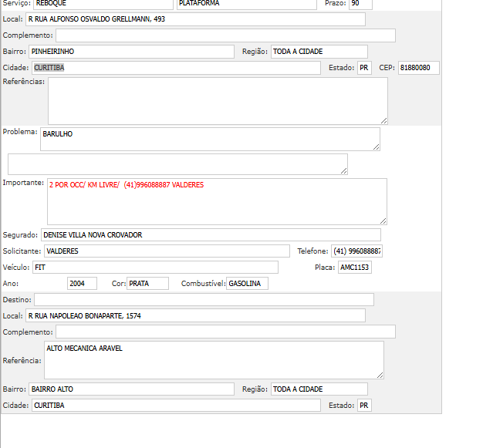Click the pickup address field with GRELLMANN
This screenshot has height=448, width=483.
click(194, 19)
